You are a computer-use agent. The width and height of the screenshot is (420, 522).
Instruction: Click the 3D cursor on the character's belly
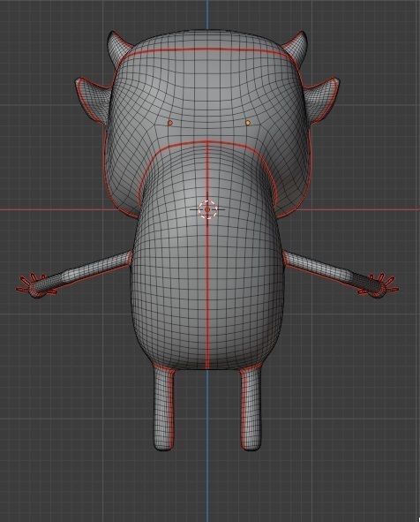(207, 209)
